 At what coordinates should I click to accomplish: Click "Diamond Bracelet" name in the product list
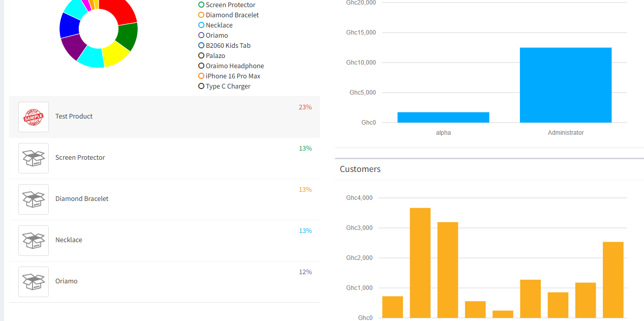pyautogui.click(x=82, y=199)
